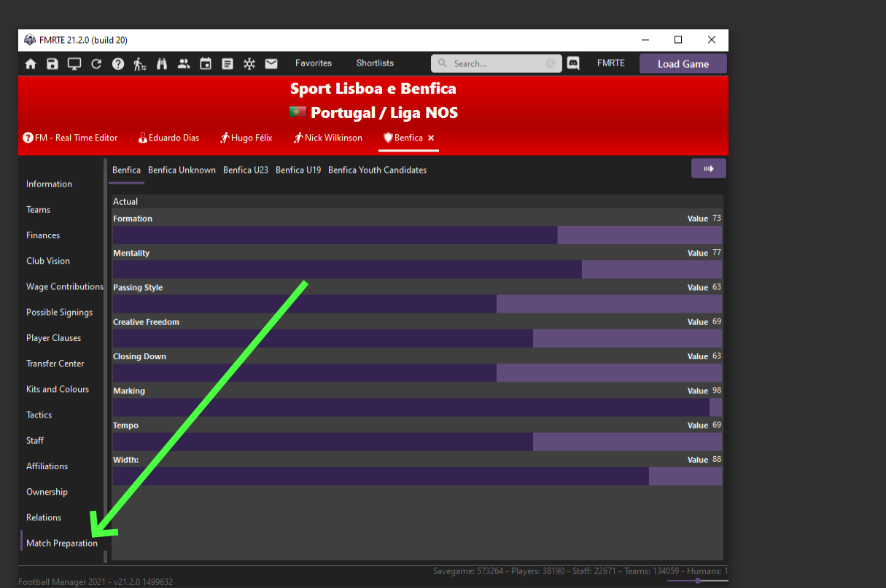The image size is (886, 588).
Task: Adjust the Mentality value slider
Action: [x=417, y=270]
